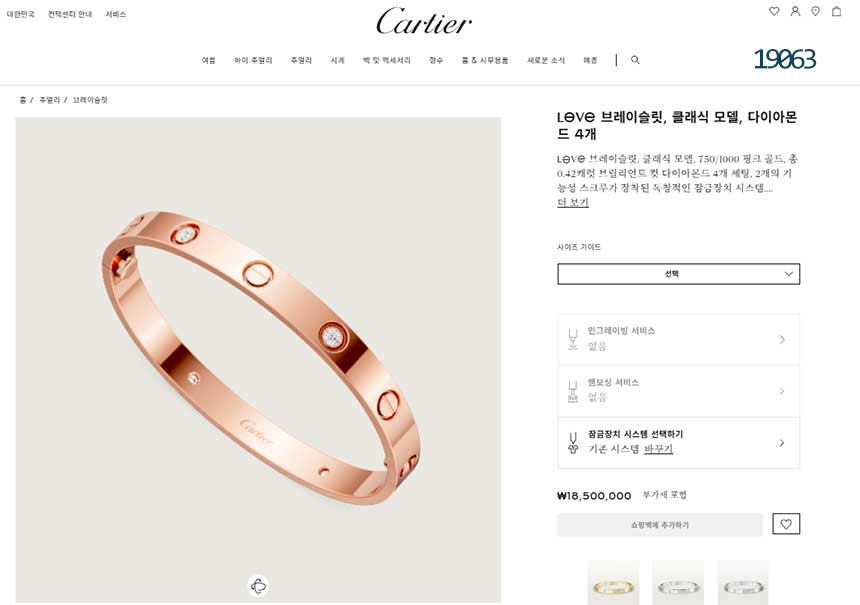
Task: Click the 주얼리 breadcrumb link
Action: point(49,100)
